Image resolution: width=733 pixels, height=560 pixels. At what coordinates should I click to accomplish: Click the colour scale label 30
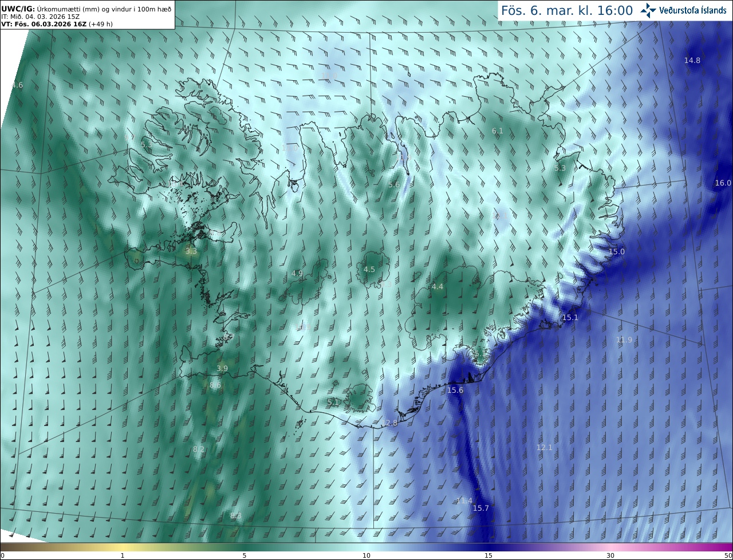pyautogui.click(x=610, y=555)
